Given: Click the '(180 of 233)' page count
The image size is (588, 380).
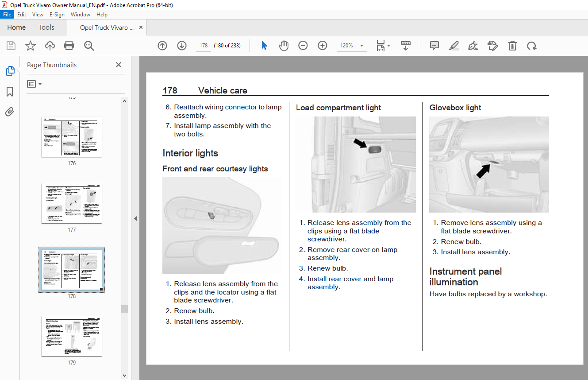Looking at the screenshot, I should click(x=227, y=46).
